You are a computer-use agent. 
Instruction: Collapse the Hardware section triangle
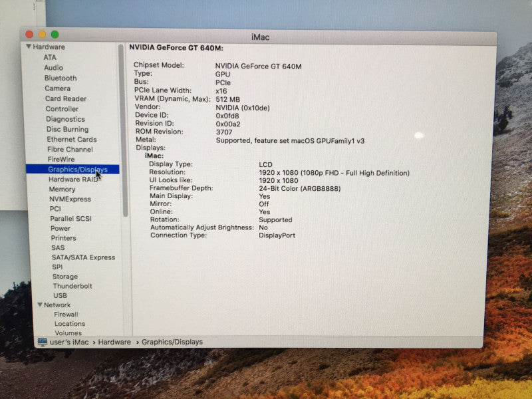coord(29,47)
